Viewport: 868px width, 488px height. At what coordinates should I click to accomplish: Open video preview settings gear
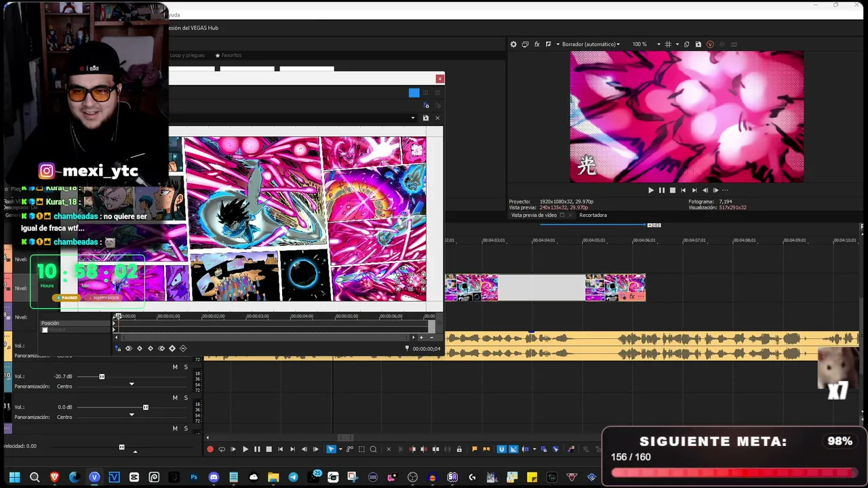tap(513, 45)
